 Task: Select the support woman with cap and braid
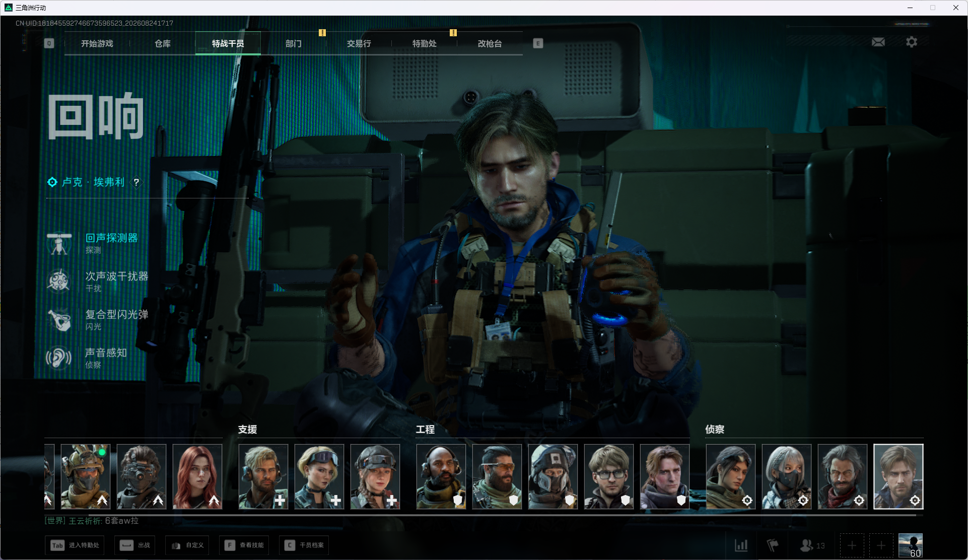(x=375, y=476)
